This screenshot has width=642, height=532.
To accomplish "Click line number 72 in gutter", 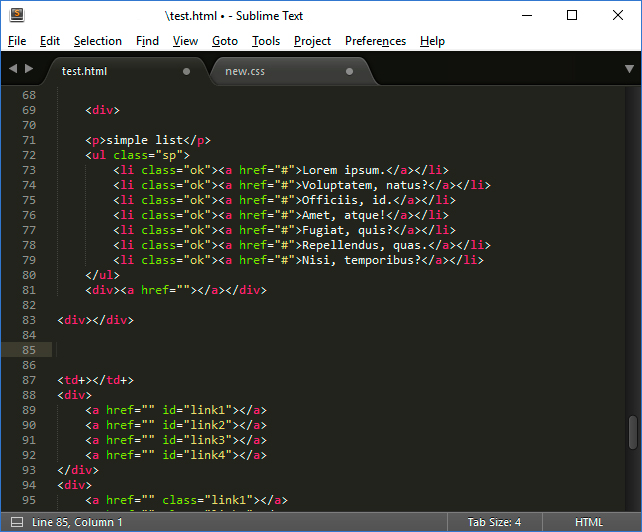I will click(x=29, y=155).
